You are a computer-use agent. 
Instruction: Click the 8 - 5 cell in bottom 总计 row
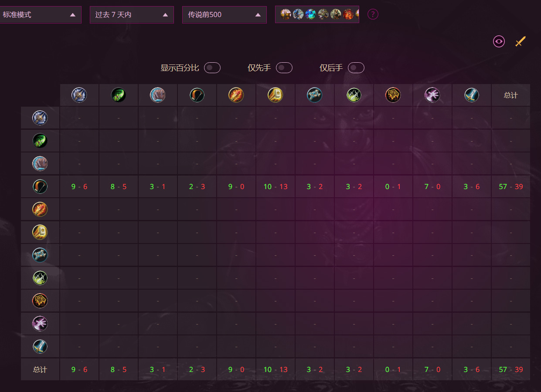[119, 369]
